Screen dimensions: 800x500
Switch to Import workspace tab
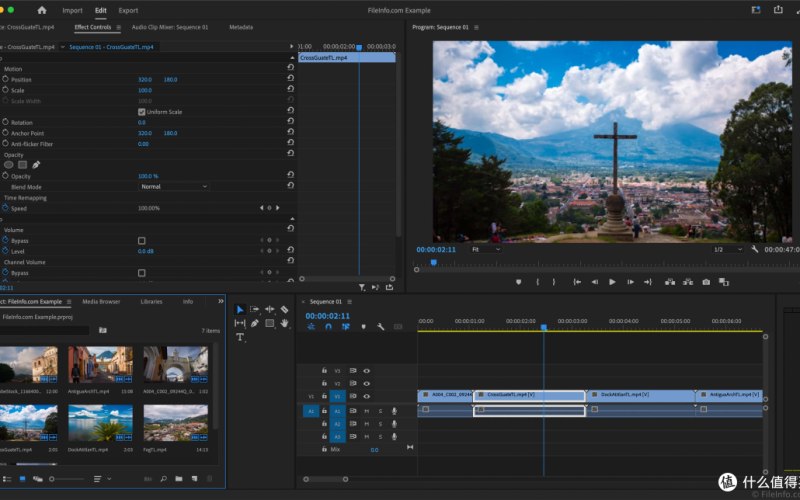tap(72, 10)
